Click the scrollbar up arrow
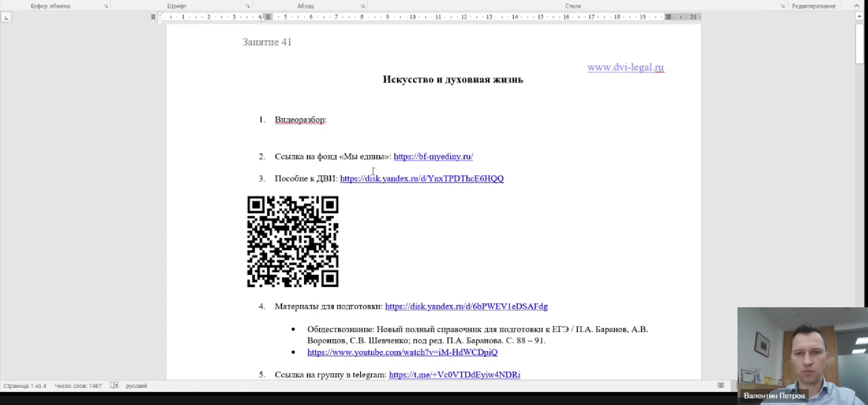The width and height of the screenshot is (868, 405). tap(859, 16)
